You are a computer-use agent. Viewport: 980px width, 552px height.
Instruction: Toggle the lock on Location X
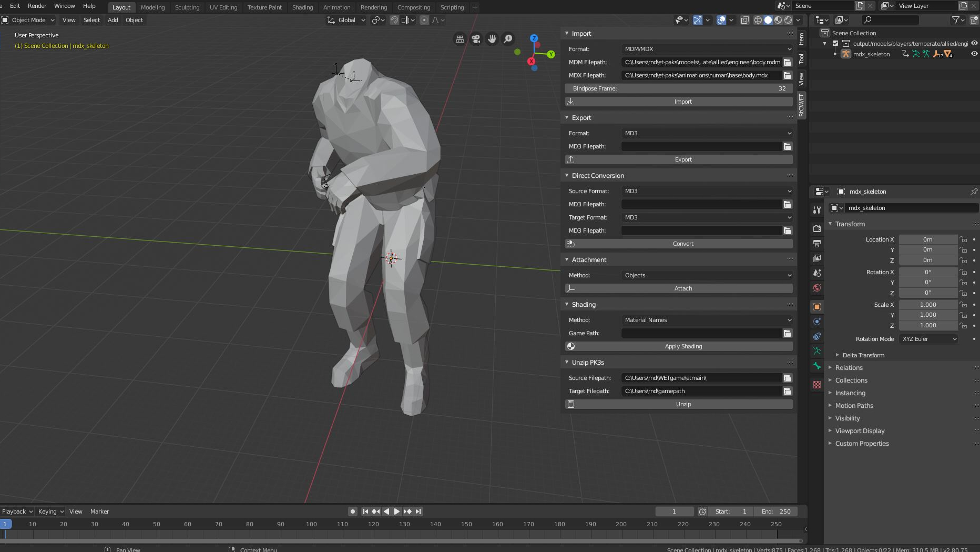click(x=963, y=239)
